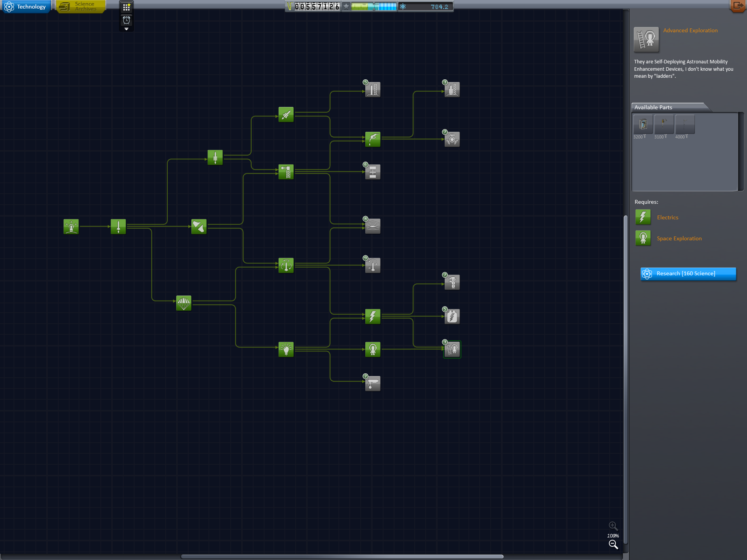Click the orange exit building button
747x560 pixels.
(738, 6)
